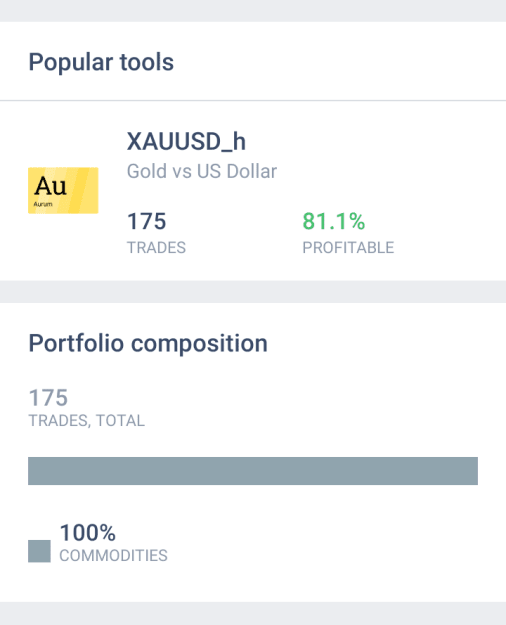Viewport: 506px width, 625px height.
Task: Click the TRADES label under XAUUSD_h
Action: click(156, 248)
